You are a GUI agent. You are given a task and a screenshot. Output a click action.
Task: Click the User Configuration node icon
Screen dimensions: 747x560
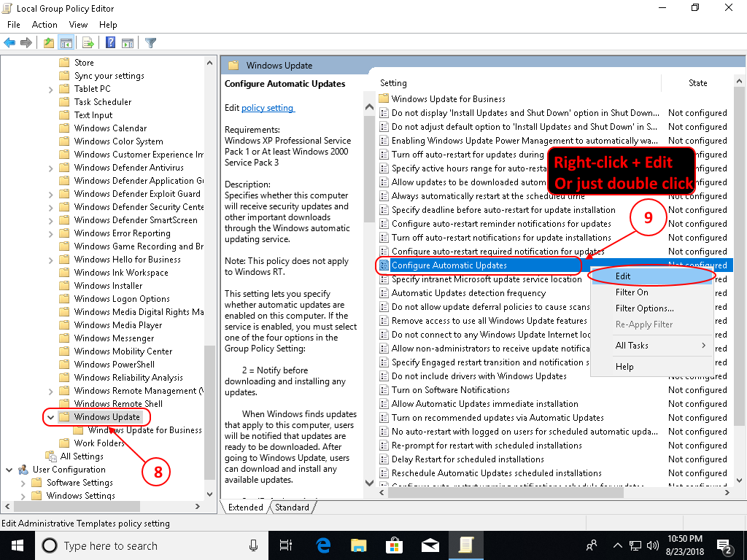[x=23, y=470]
